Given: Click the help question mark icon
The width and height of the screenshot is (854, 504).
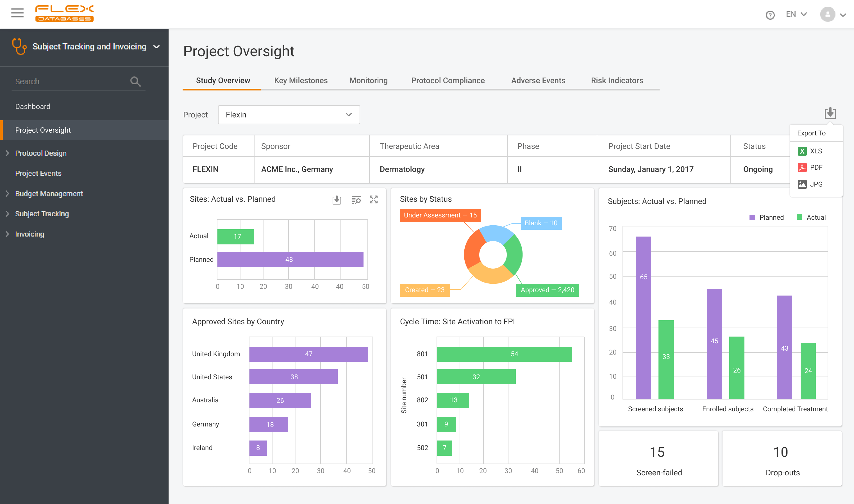Looking at the screenshot, I should click(x=770, y=15).
